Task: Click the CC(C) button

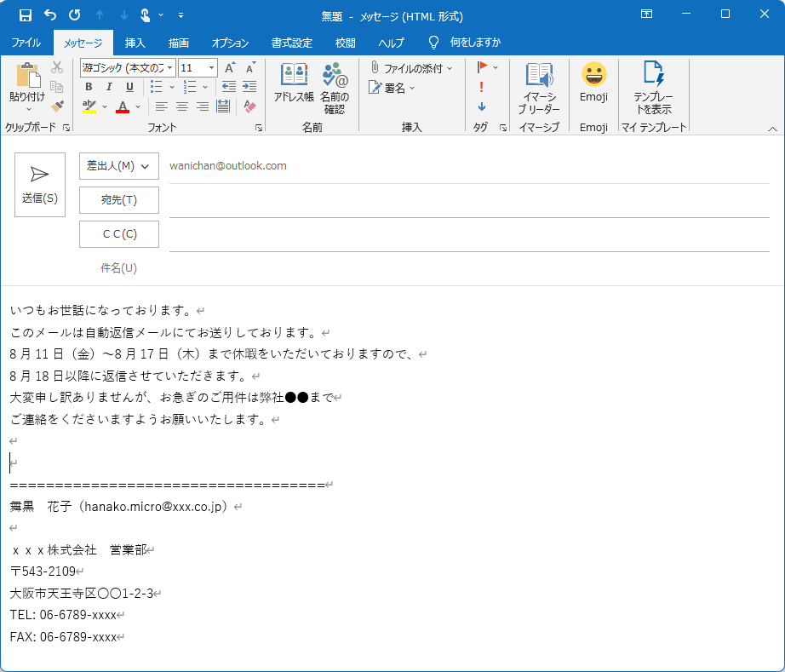Action: [x=119, y=234]
